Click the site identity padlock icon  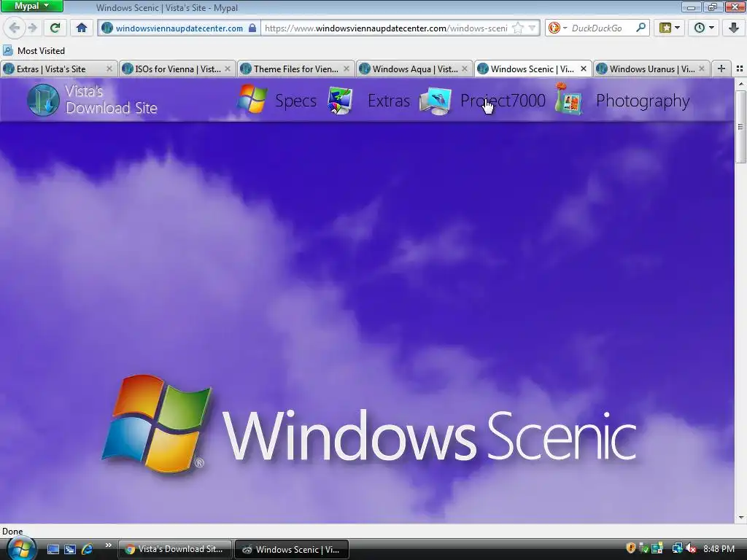pyautogui.click(x=252, y=28)
